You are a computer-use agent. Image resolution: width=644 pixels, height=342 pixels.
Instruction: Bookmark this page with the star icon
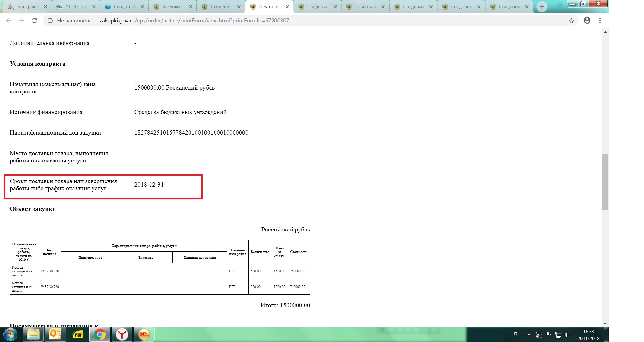point(571,21)
